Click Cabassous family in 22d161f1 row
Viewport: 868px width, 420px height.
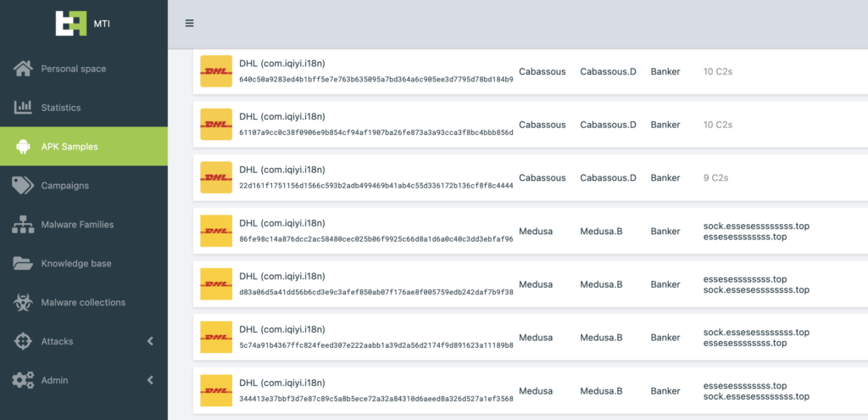[542, 178]
